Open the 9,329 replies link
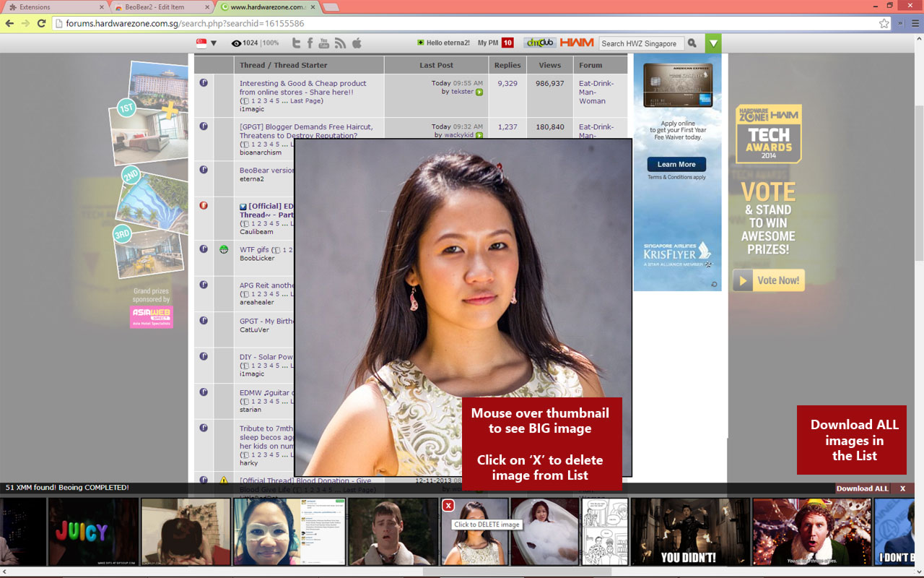The image size is (924, 578). 507,83
